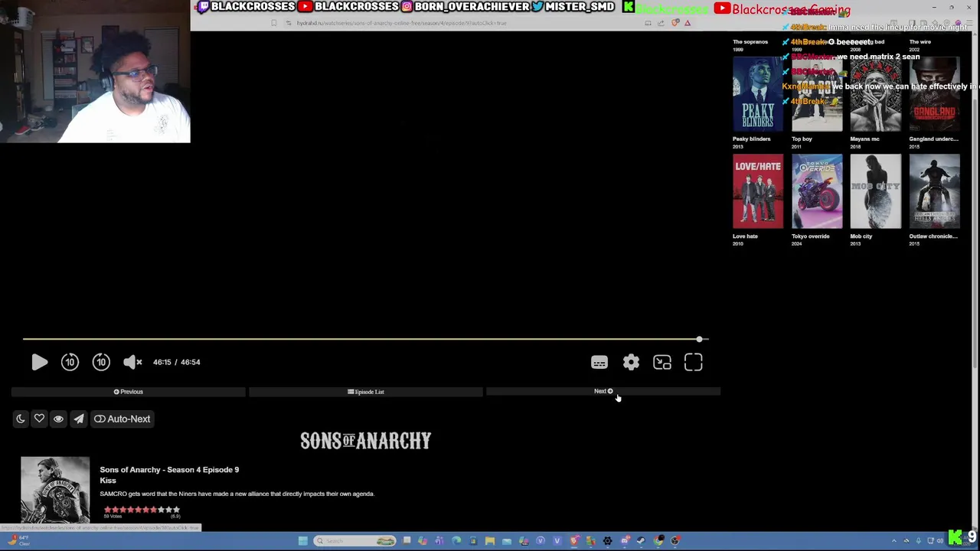Open the Top Boy poster
This screenshot has width=980, height=551.
coord(817,94)
